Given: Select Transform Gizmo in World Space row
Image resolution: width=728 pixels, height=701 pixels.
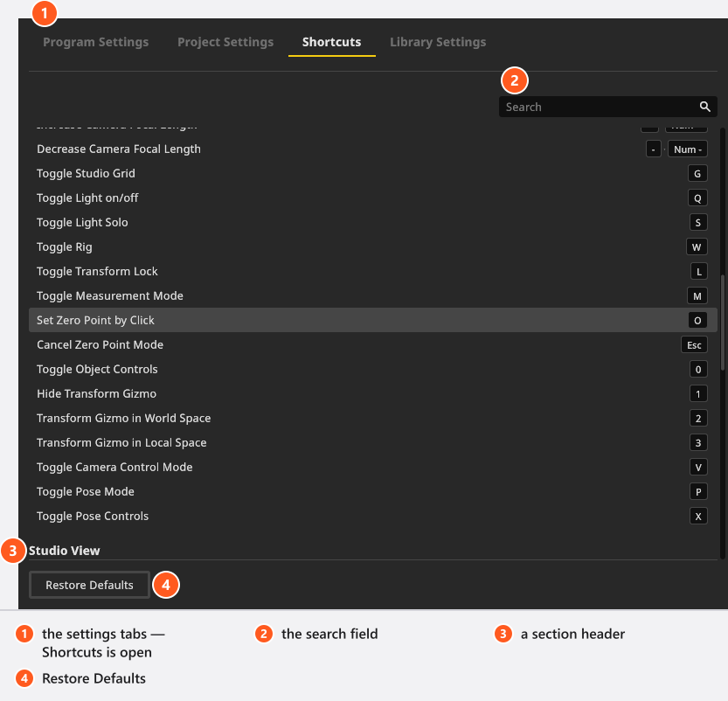Looking at the screenshot, I should [373, 419].
